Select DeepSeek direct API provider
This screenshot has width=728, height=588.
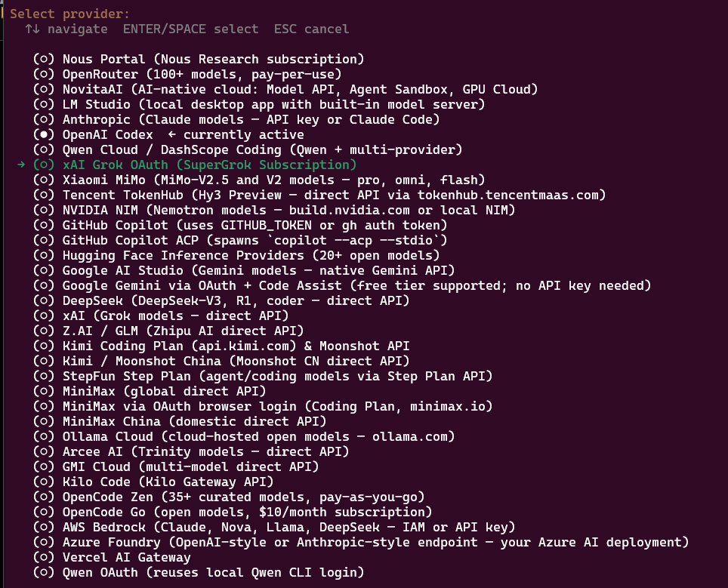pos(221,300)
